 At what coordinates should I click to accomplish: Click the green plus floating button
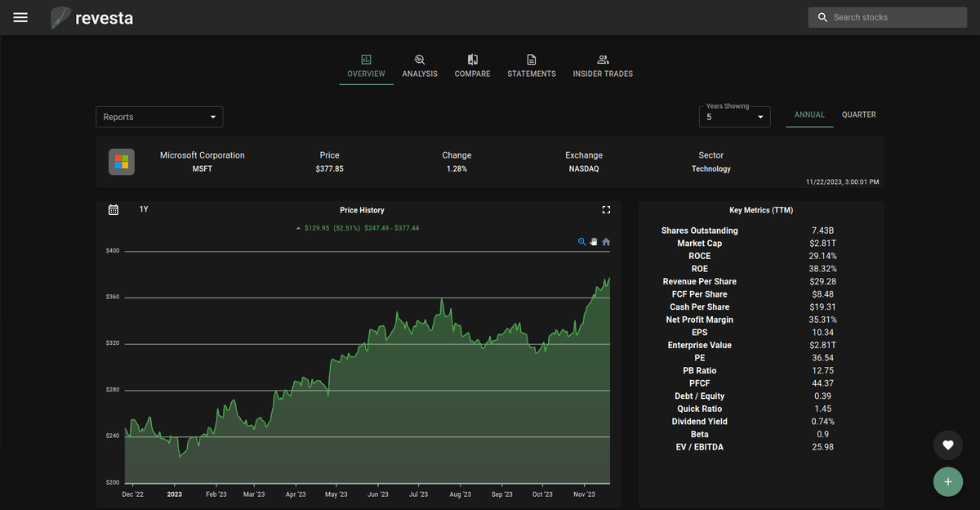[947, 481]
